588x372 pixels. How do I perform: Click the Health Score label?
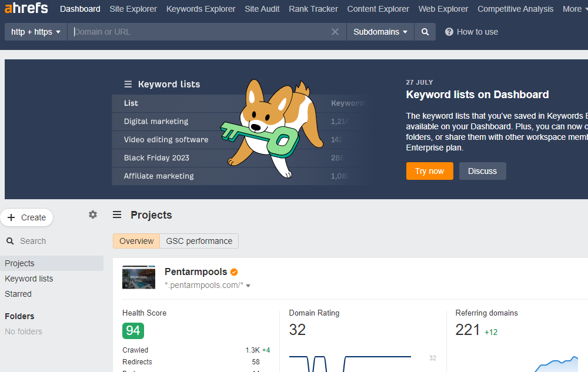point(145,313)
